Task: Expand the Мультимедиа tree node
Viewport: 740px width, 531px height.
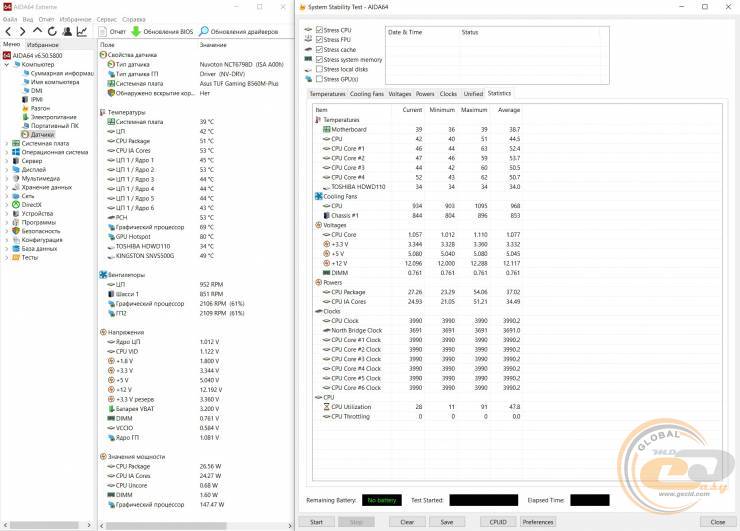Action: 6,178
